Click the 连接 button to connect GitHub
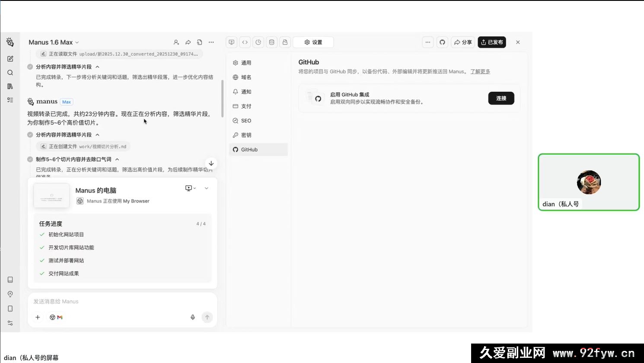The height and width of the screenshot is (363, 644). coord(501,98)
